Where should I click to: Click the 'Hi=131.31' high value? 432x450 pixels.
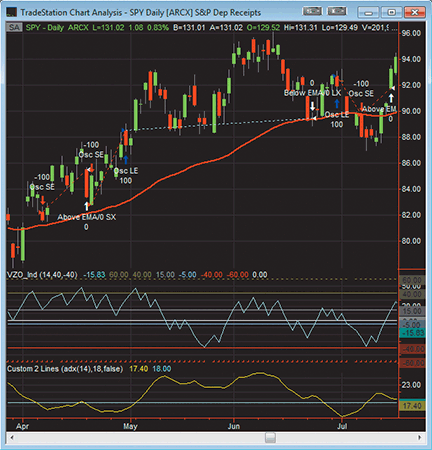click(x=301, y=27)
